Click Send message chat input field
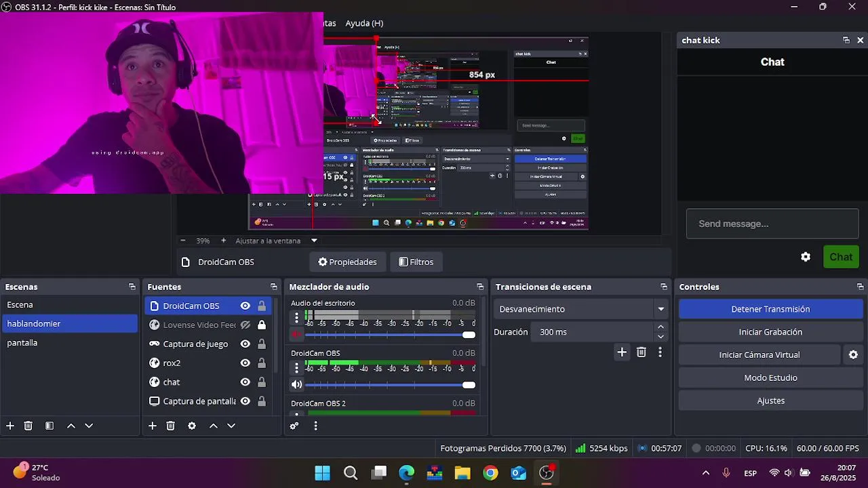The width and height of the screenshot is (868, 488). click(772, 224)
